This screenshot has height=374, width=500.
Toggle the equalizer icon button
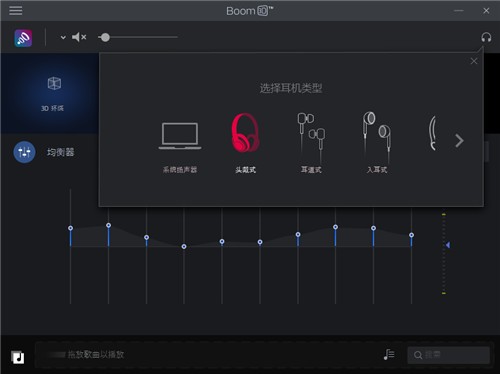click(24, 152)
